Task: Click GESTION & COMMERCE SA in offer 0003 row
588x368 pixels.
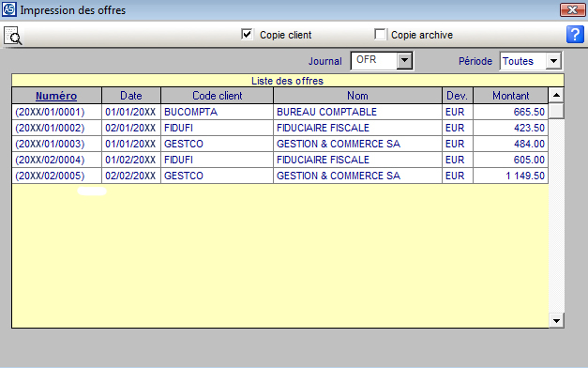Action: tap(339, 144)
